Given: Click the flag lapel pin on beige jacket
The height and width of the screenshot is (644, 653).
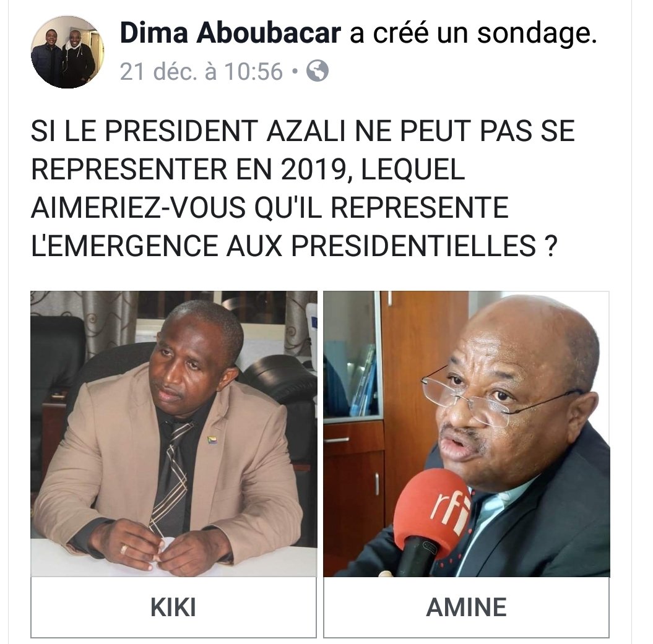Looking at the screenshot, I should [x=212, y=440].
